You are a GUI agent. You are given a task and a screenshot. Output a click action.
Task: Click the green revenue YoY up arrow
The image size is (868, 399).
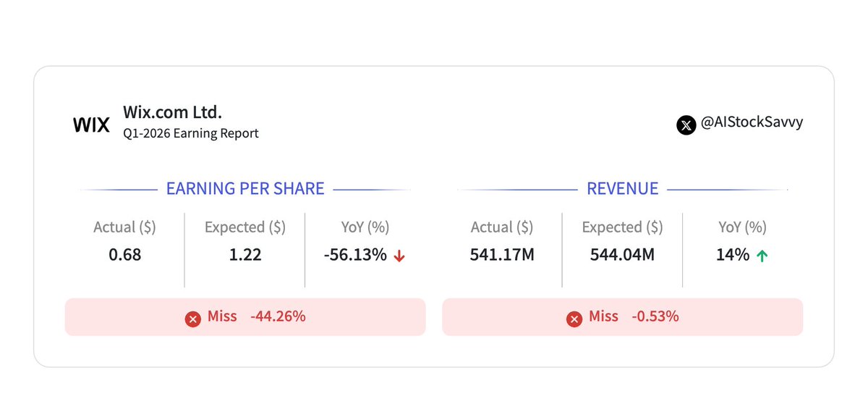[x=761, y=256]
